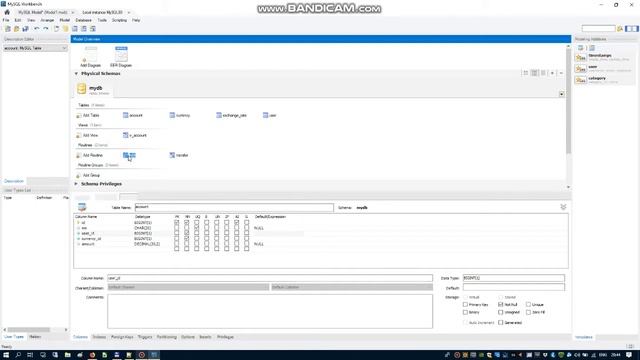The image size is (640, 360).
Task: Select the category template in Modeling Additions
Action: [x=604, y=80]
